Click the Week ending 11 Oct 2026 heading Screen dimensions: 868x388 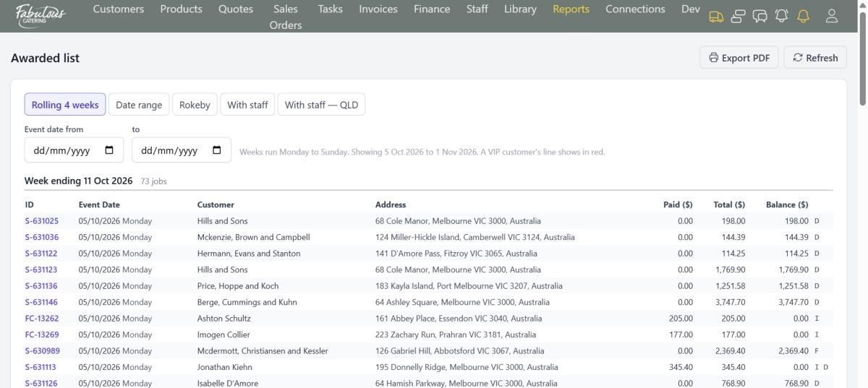tap(79, 181)
